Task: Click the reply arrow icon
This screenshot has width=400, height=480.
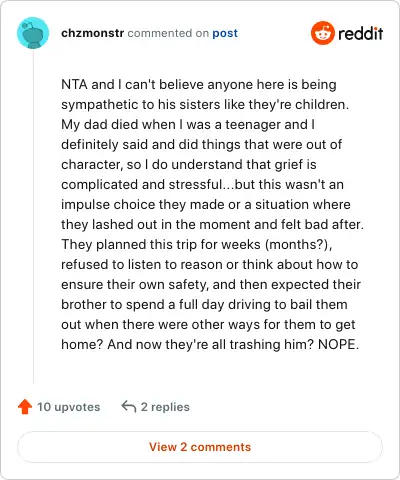Action: [129, 407]
